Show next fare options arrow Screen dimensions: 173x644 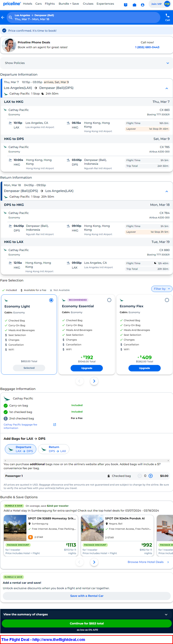pos(94,381)
